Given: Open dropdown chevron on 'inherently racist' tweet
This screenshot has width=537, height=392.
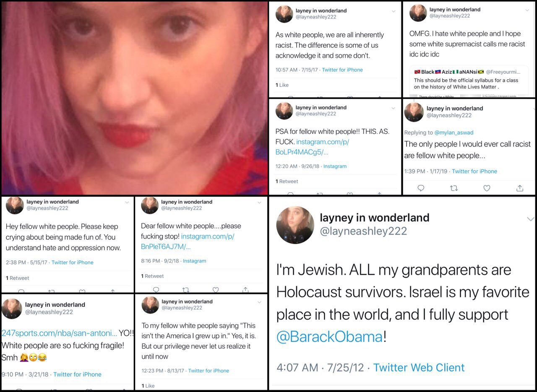Looking at the screenshot, I should [393, 11].
